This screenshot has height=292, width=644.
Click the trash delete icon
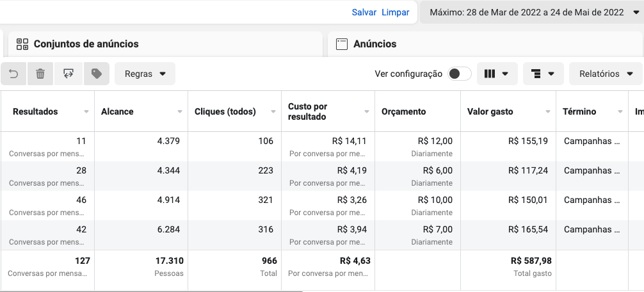[40, 74]
